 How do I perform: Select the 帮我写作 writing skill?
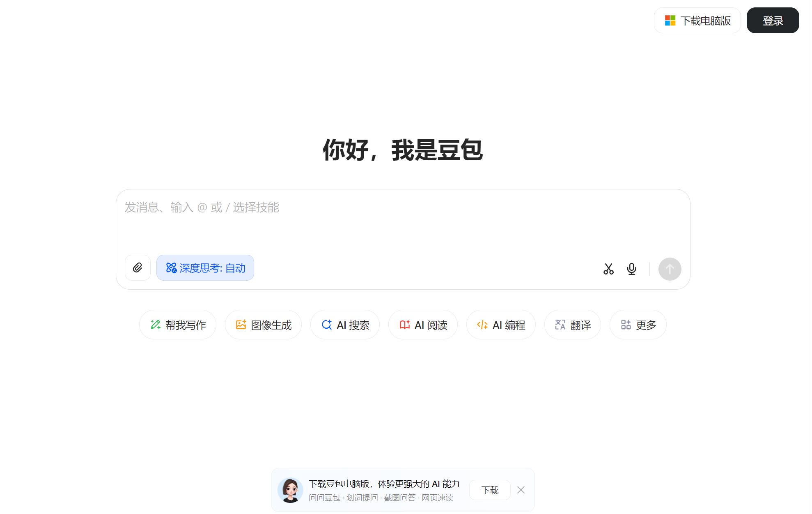[x=178, y=325]
